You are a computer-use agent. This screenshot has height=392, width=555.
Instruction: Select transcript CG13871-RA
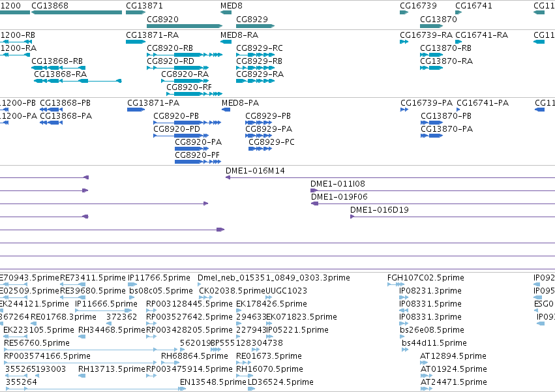point(152,35)
